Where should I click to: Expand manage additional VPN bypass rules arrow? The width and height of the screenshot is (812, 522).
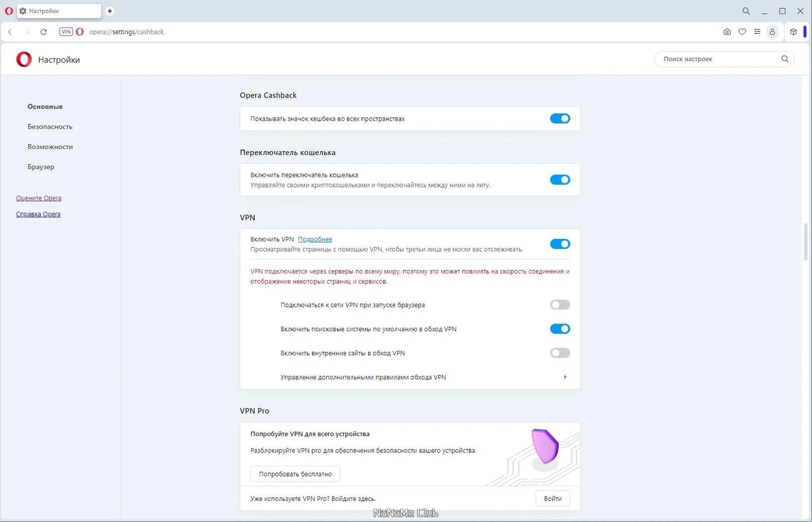click(565, 377)
